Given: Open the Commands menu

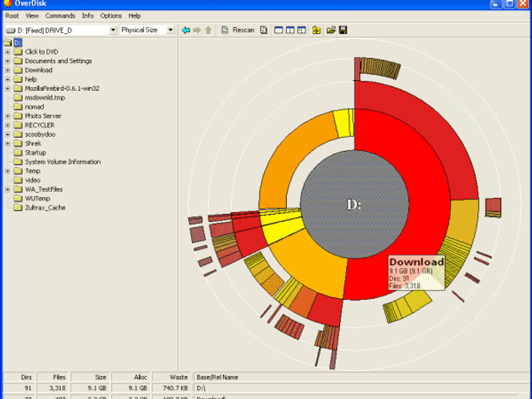Looking at the screenshot, I should (60, 15).
